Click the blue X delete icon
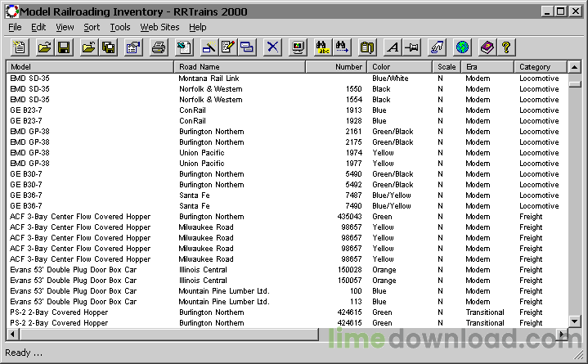Viewport: 588px width, 364px height. pos(272,47)
